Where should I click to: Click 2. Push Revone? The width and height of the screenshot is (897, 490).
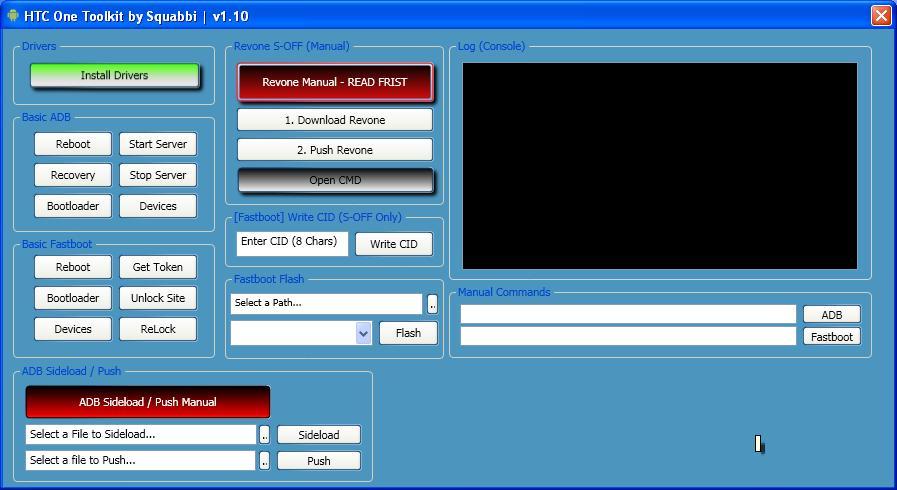tap(335, 150)
